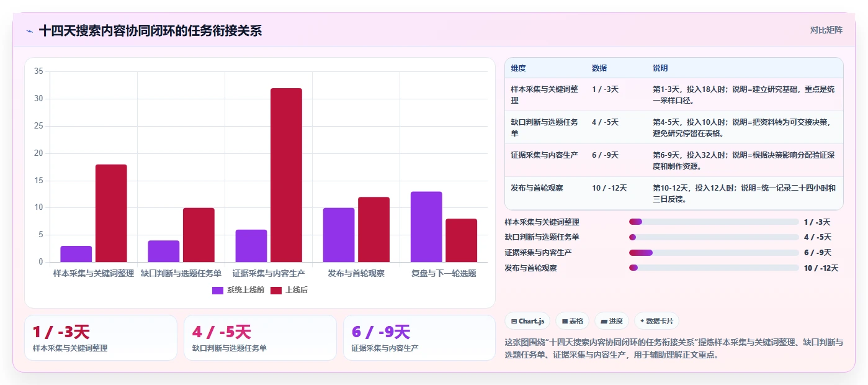Click the red bar for 复盘与下一轮选题
The image size is (868, 385).
pyautogui.click(x=461, y=240)
